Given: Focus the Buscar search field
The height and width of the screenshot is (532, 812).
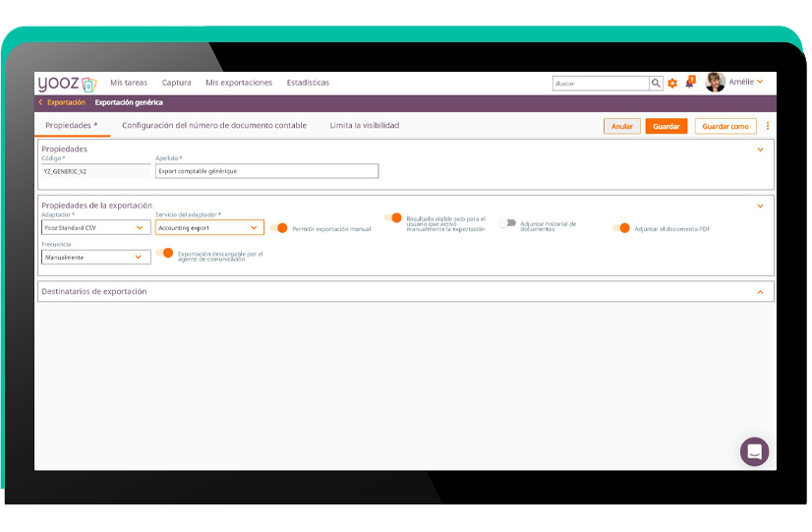Looking at the screenshot, I should pos(601,84).
